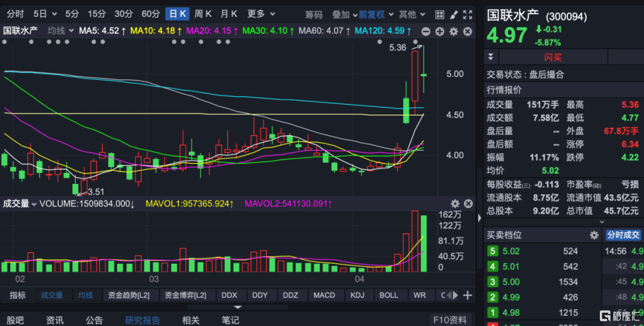Image resolution: width=644 pixels, height=326 pixels.
Task: Select the 日K daily candlestick tab
Action: point(178,14)
